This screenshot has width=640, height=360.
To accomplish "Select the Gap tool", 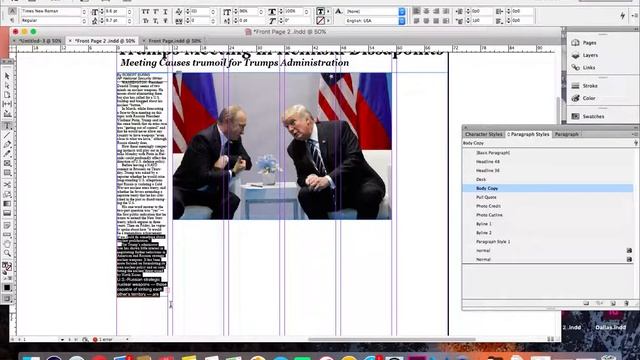I will click(7, 104).
